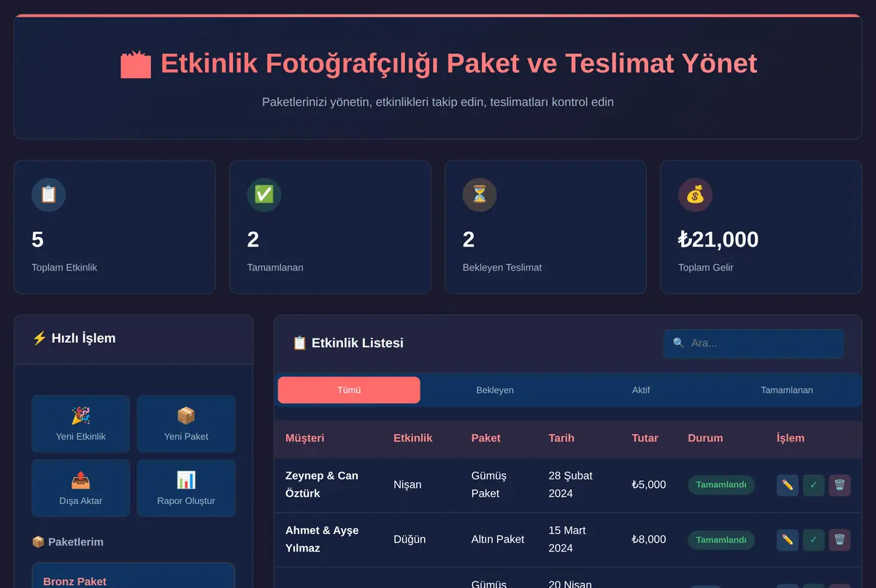Click the ₺5,000 amount cell
The width and height of the screenshot is (876, 588).
coord(649,484)
